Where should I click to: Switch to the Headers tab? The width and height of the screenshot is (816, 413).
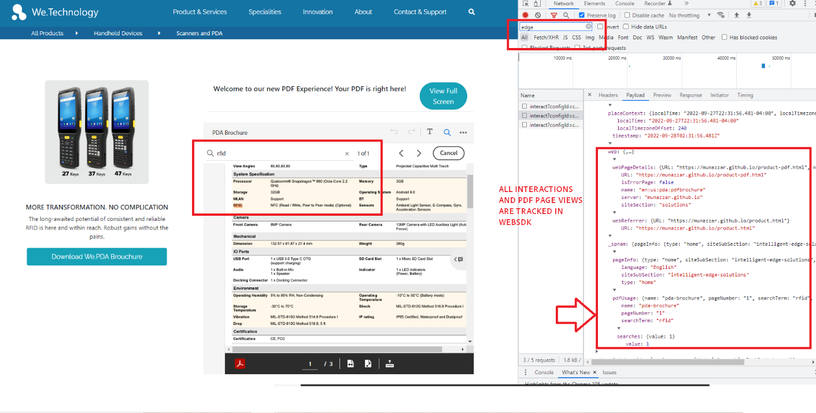pyautogui.click(x=608, y=95)
